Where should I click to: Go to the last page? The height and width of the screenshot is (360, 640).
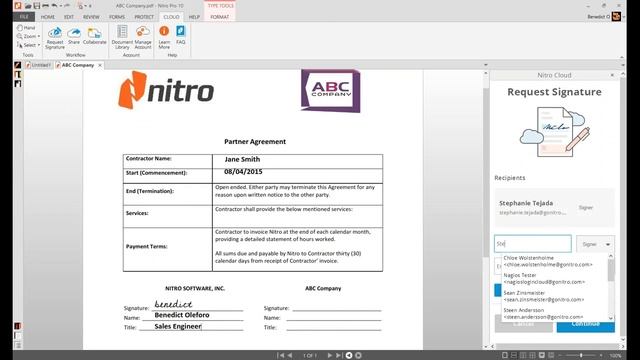click(x=339, y=356)
